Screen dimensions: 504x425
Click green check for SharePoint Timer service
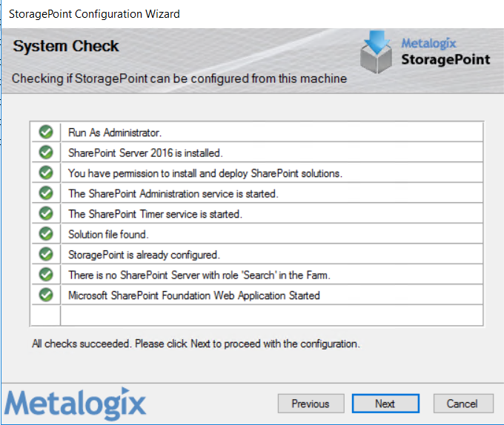[x=46, y=213]
